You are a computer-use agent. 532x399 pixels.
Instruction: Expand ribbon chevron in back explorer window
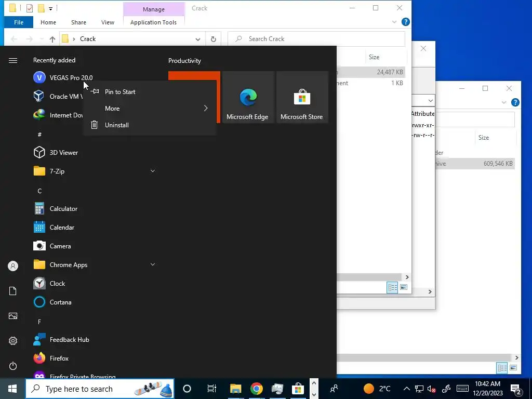[504, 102]
